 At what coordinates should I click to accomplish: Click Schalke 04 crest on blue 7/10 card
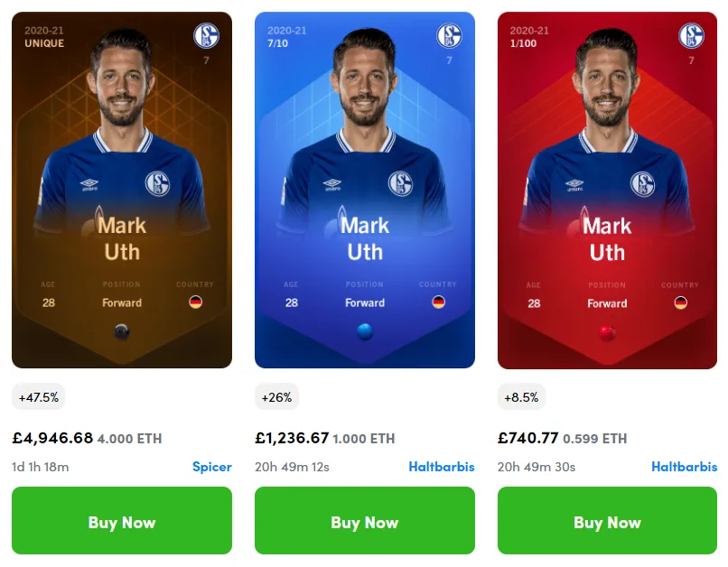(x=449, y=36)
